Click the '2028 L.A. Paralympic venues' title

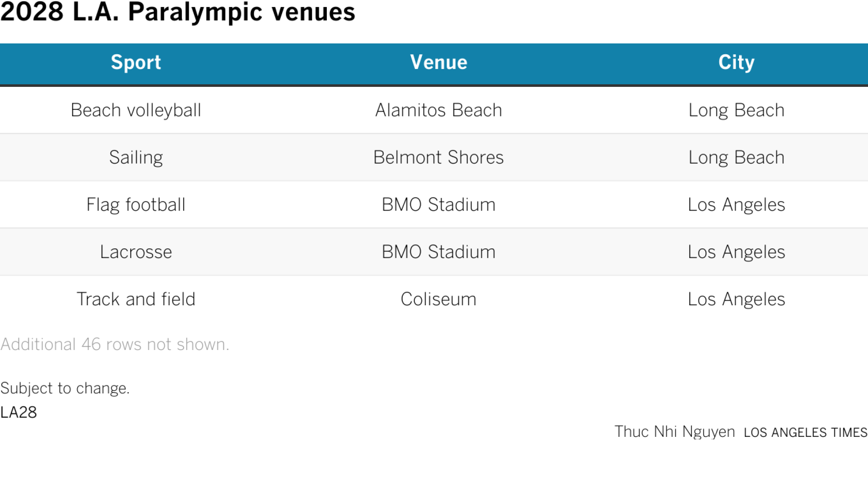[178, 12]
